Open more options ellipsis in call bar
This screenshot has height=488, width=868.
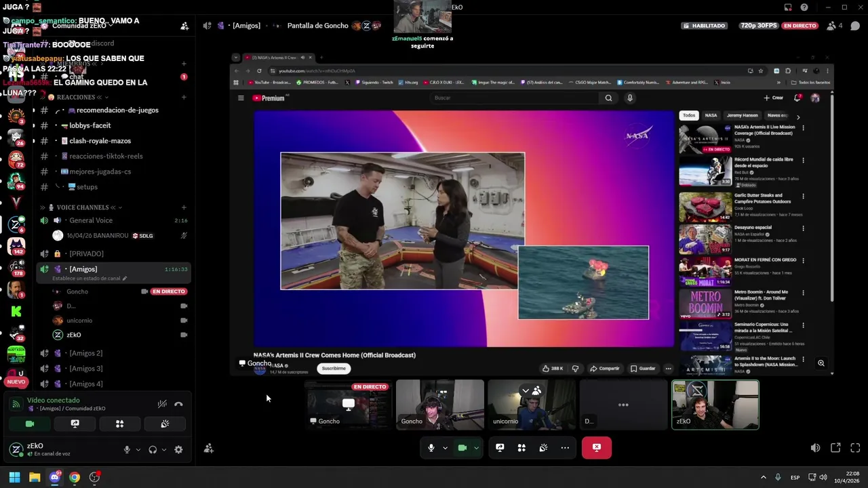(x=565, y=447)
